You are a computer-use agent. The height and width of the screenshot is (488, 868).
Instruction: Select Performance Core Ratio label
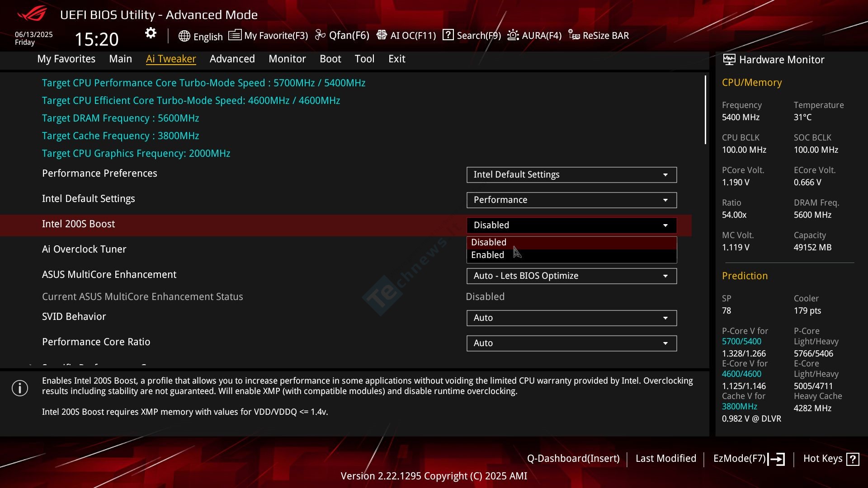(x=96, y=342)
